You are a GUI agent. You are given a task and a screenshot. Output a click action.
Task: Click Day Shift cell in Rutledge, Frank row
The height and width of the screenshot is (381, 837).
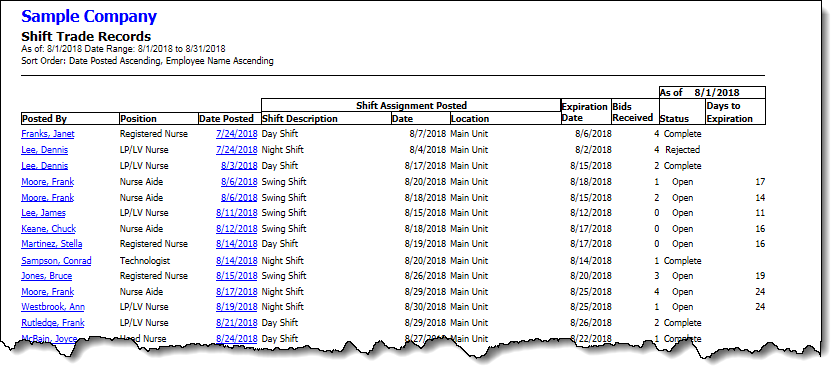[x=280, y=323]
